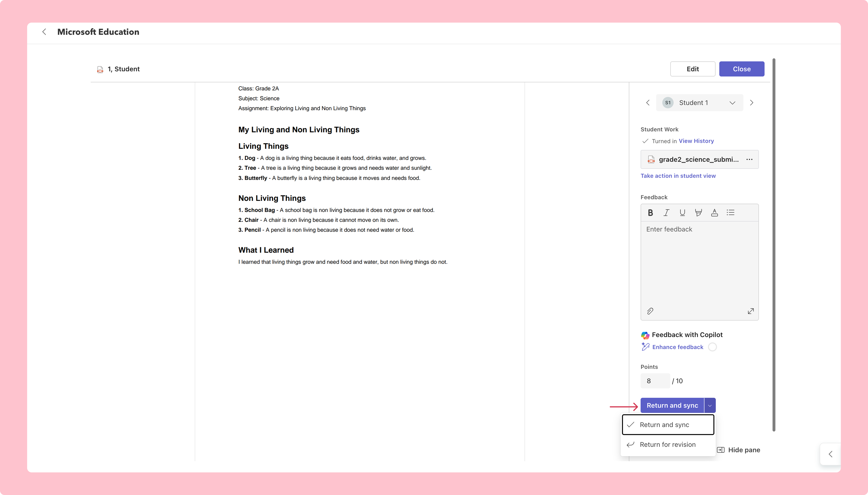Click the Close button
Screen dimensions: 868x495
coord(742,69)
